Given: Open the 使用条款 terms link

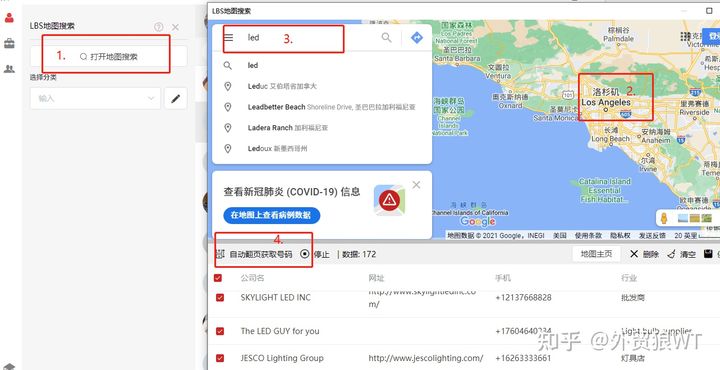Looking at the screenshot, I should point(588,235).
